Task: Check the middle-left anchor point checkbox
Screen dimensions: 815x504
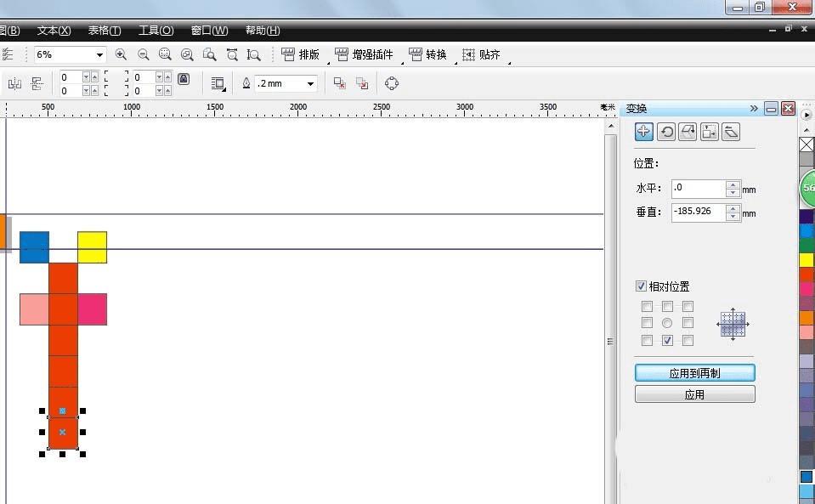Action: (647, 323)
